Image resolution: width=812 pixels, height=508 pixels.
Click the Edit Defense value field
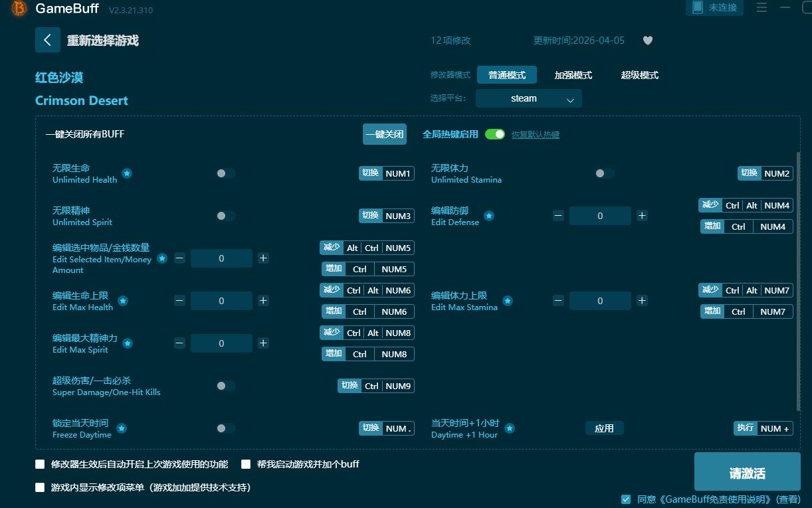click(x=600, y=216)
